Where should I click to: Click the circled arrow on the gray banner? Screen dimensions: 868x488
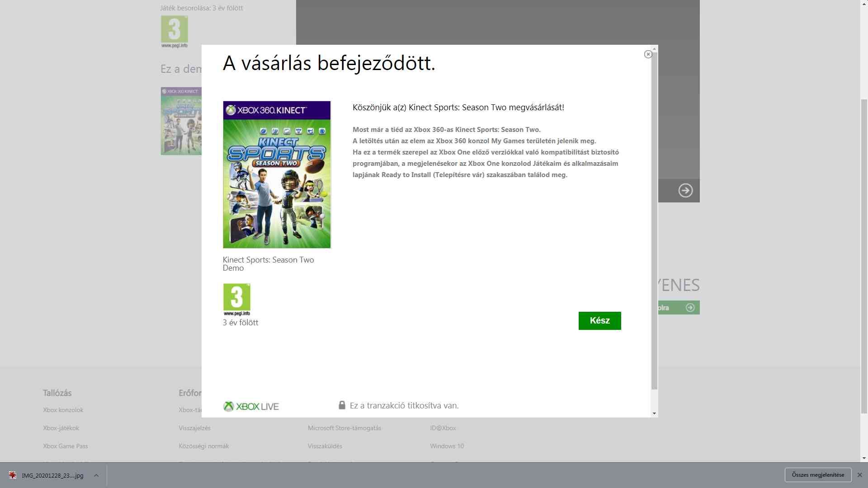click(685, 191)
